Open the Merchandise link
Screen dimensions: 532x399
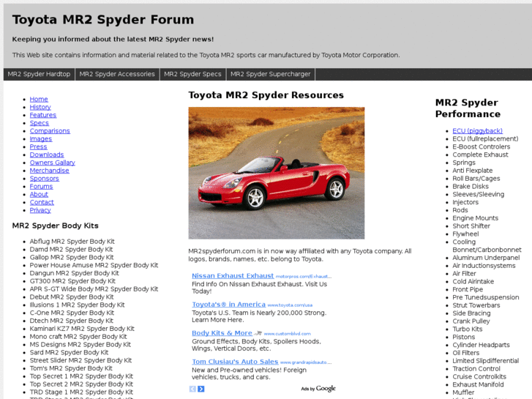click(49, 171)
